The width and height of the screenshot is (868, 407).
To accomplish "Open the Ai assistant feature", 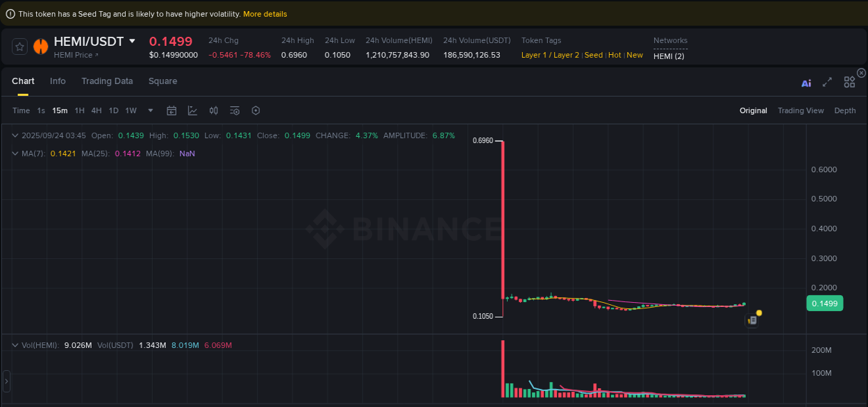I will point(806,82).
